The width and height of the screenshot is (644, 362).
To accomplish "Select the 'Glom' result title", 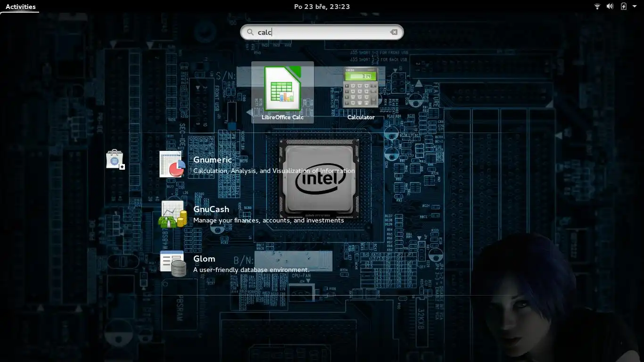I will (x=204, y=259).
